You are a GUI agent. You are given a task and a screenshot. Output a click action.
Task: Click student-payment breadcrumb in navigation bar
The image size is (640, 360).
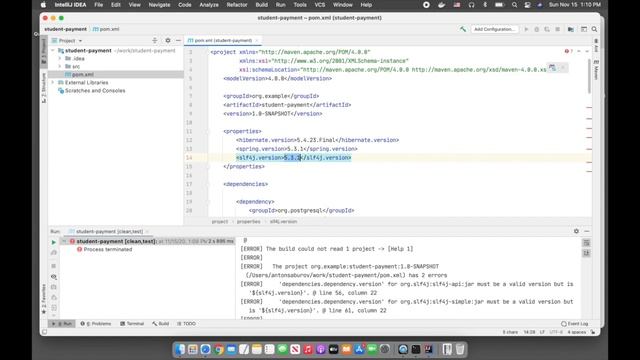click(65, 29)
